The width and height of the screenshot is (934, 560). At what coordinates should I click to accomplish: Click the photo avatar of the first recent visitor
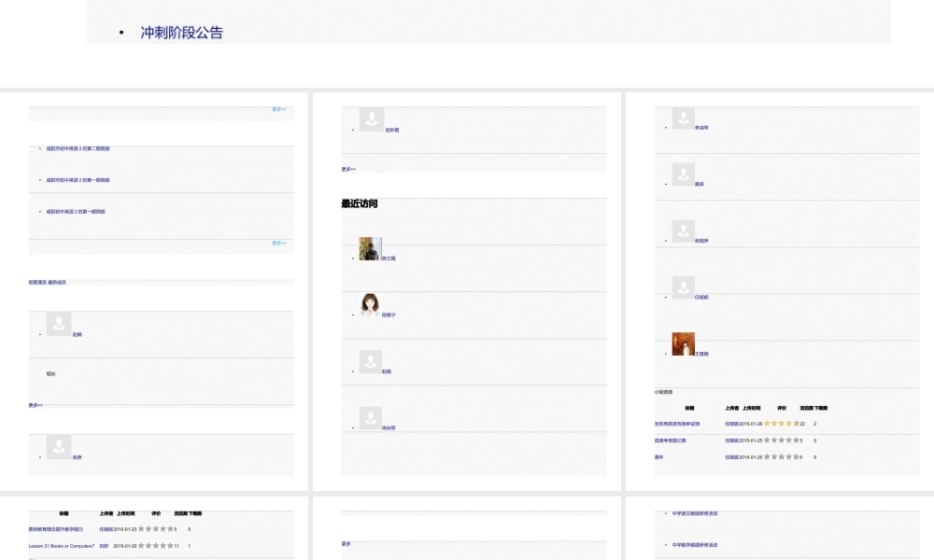point(369,248)
